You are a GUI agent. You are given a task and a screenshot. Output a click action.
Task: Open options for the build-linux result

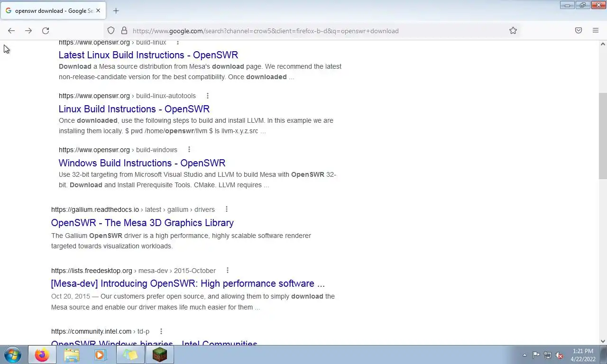(178, 43)
